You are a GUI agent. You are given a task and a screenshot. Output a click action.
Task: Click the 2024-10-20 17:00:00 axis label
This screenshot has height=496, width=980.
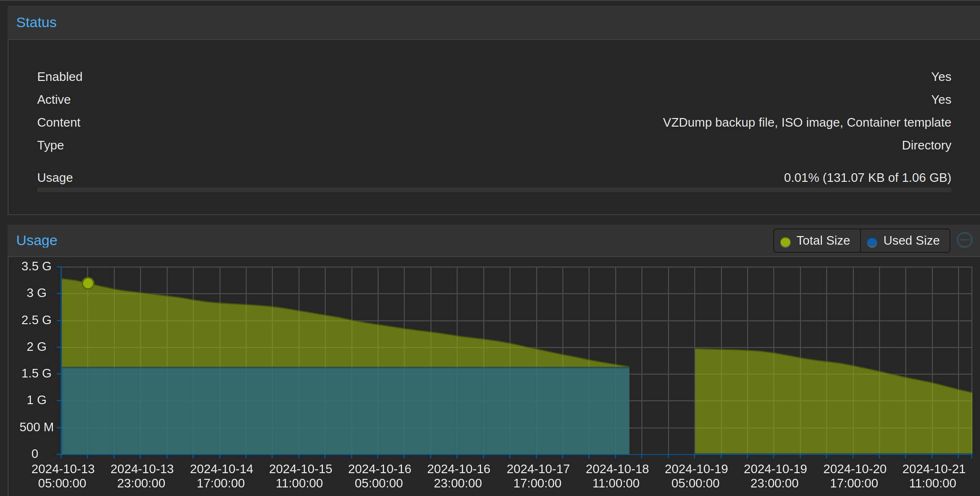pos(855,476)
